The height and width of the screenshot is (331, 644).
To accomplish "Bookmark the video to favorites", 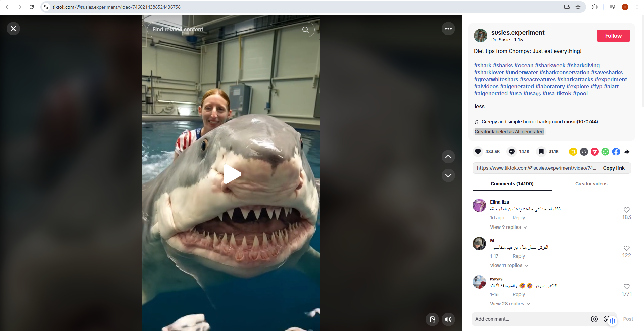I will [541, 152].
